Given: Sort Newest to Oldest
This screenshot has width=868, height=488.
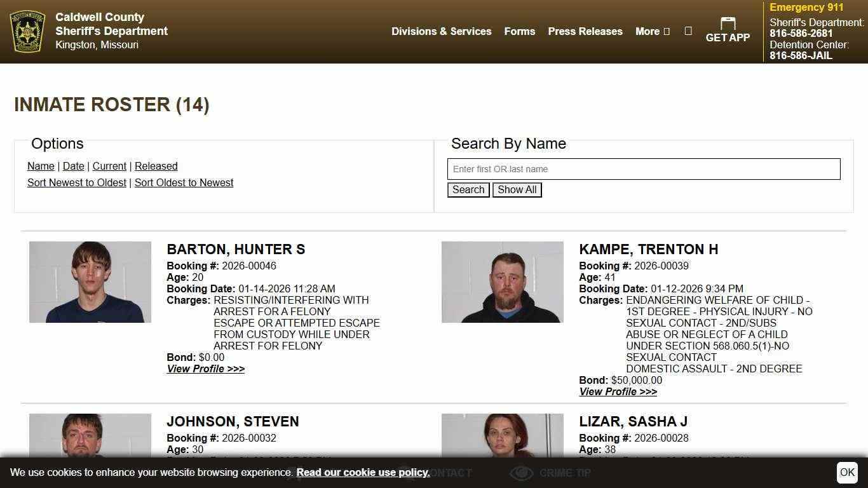Looking at the screenshot, I should pos(76,182).
